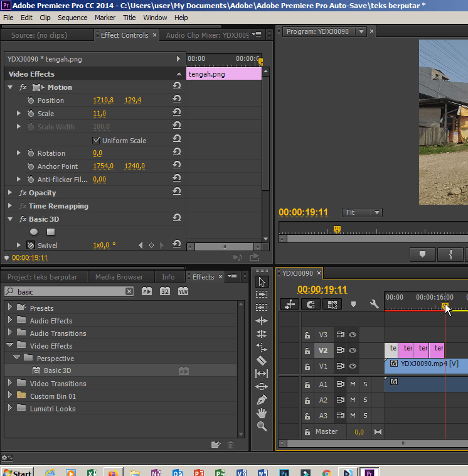468x476 pixels.
Task: Expand the Time Remapping effect
Action: (x=9, y=205)
